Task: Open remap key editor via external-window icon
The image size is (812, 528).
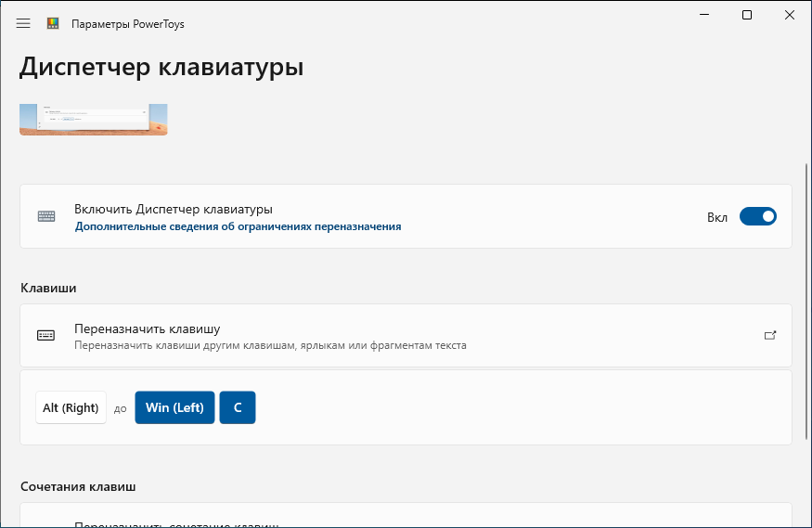Action: pos(770,335)
